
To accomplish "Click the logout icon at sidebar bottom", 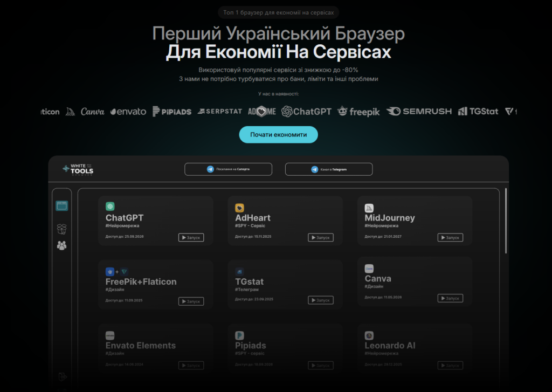I will [63, 376].
